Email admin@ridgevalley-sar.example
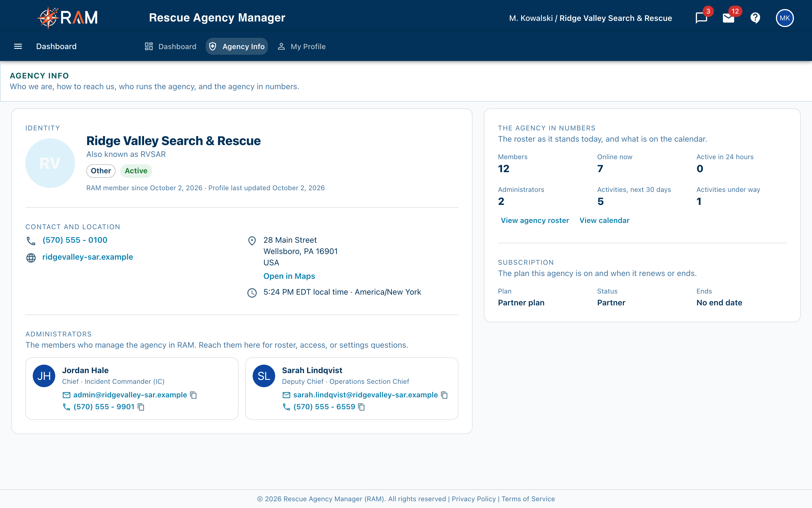 click(x=130, y=395)
